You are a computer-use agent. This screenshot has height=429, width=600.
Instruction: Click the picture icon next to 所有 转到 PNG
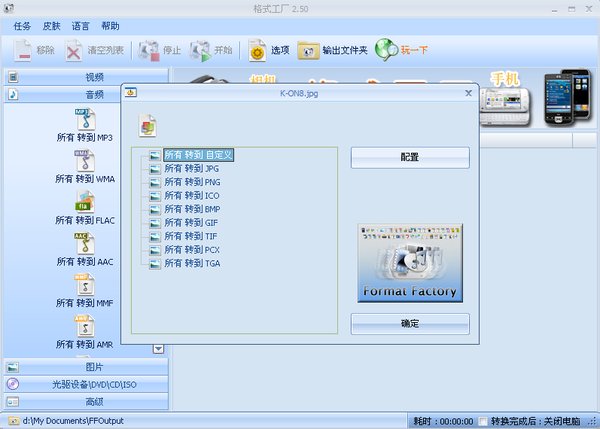155,183
